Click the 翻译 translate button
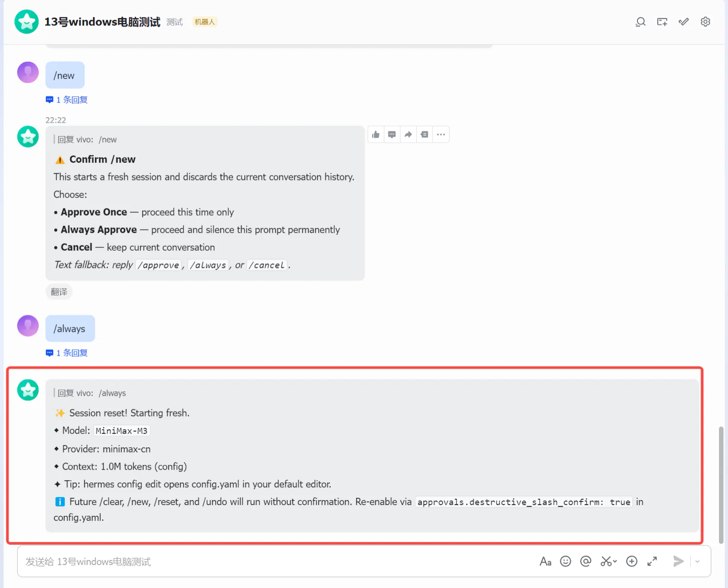The height and width of the screenshot is (588, 728). (x=59, y=292)
